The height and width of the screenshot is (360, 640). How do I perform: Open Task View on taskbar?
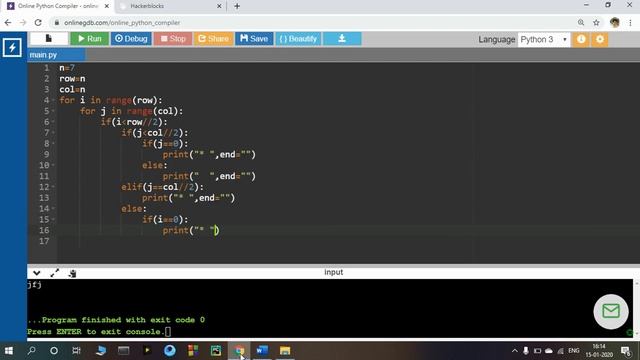(x=76, y=351)
